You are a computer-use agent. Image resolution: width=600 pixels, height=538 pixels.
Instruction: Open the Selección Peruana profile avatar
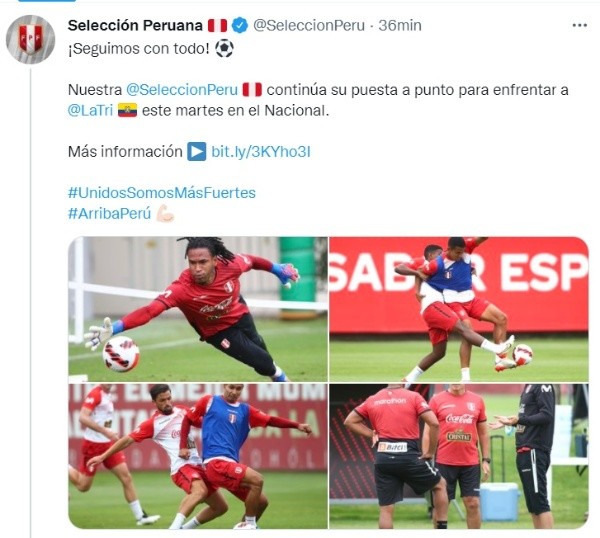point(31,39)
